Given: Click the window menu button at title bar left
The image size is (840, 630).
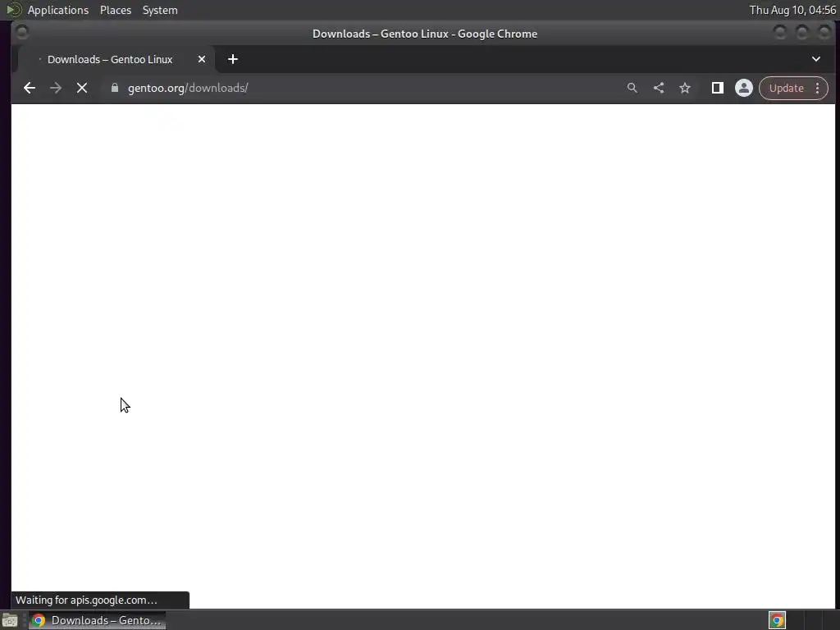Looking at the screenshot, I should [x=22, y=33].
